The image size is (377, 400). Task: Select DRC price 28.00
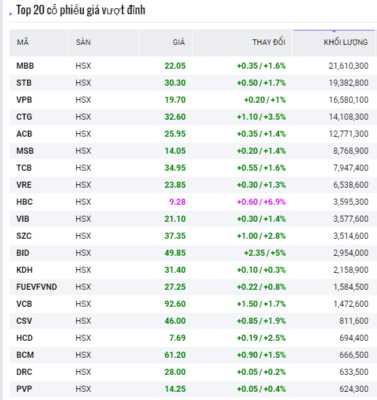[x=175, y=372]
